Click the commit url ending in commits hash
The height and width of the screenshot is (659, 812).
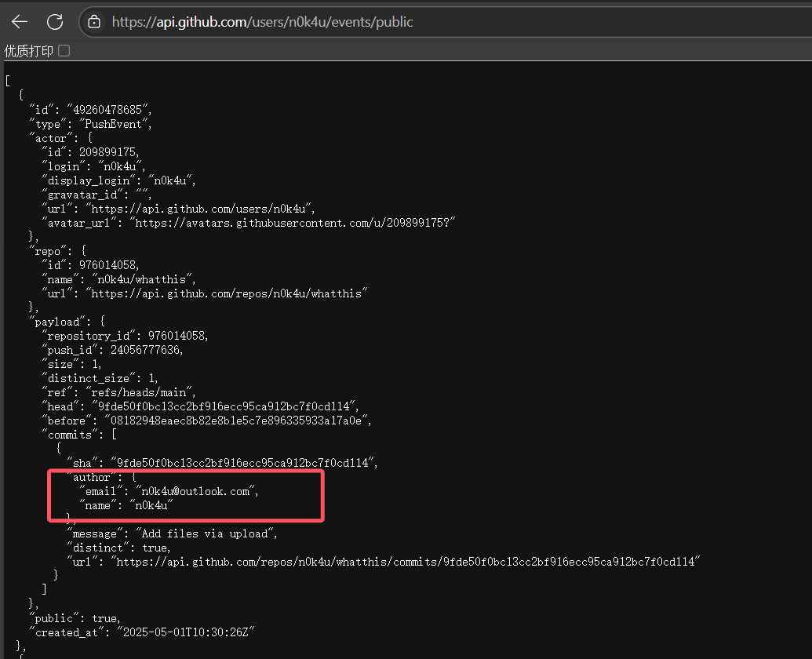click(405, 562)
